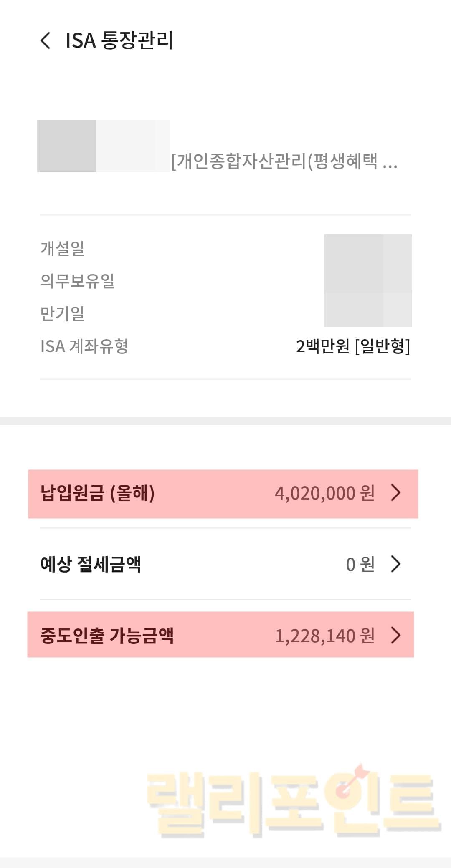Click the blurred account number area
The height and width of the screenshot is (868, 451).
pyautogui.click(x=104, y=146)
